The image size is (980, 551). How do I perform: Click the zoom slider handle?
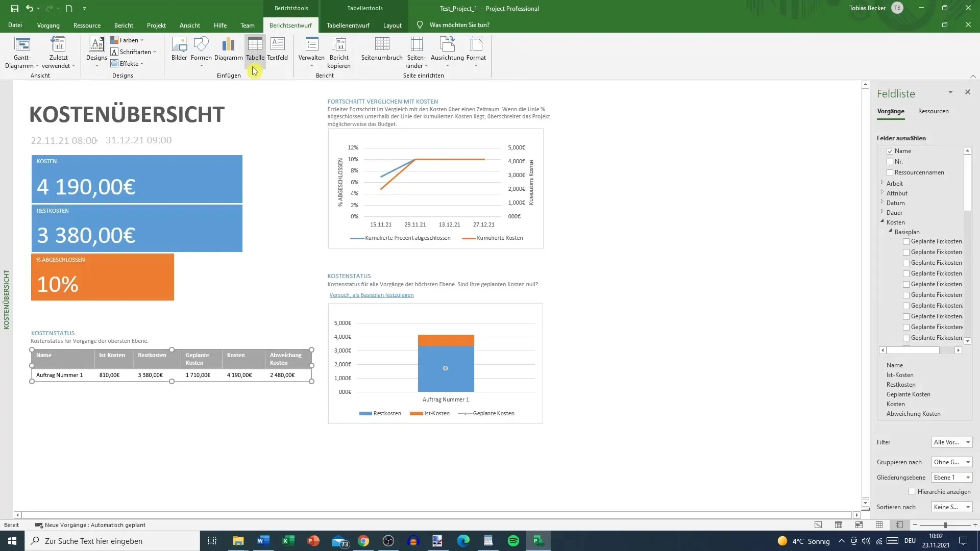click(x=945, y=525)
